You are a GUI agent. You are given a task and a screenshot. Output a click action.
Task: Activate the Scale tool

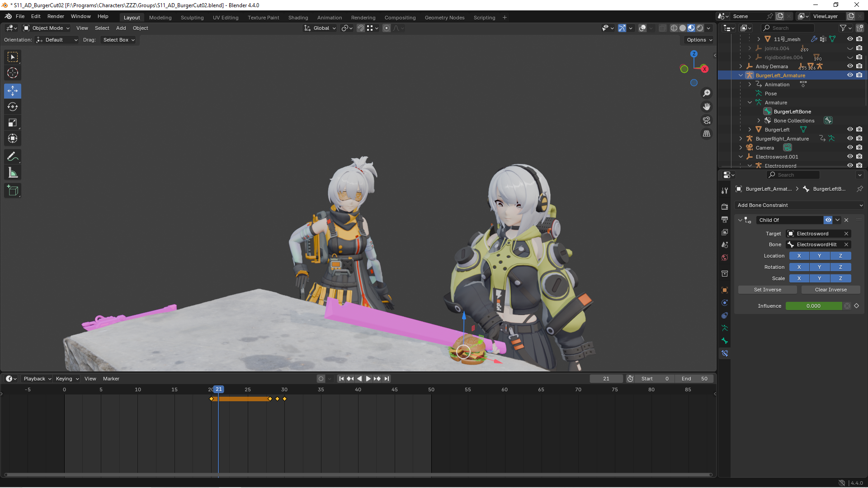pos(13,122)
